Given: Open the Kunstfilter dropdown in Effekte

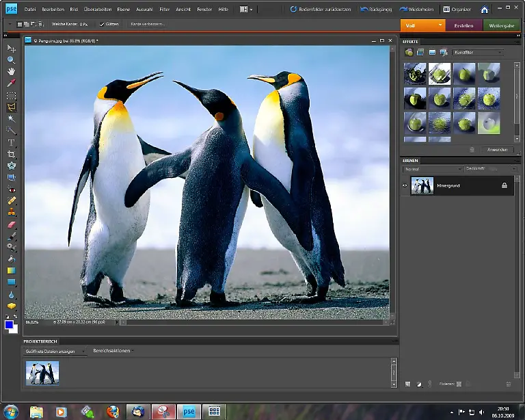Looking at the screenshot, I should coord(479,52).
